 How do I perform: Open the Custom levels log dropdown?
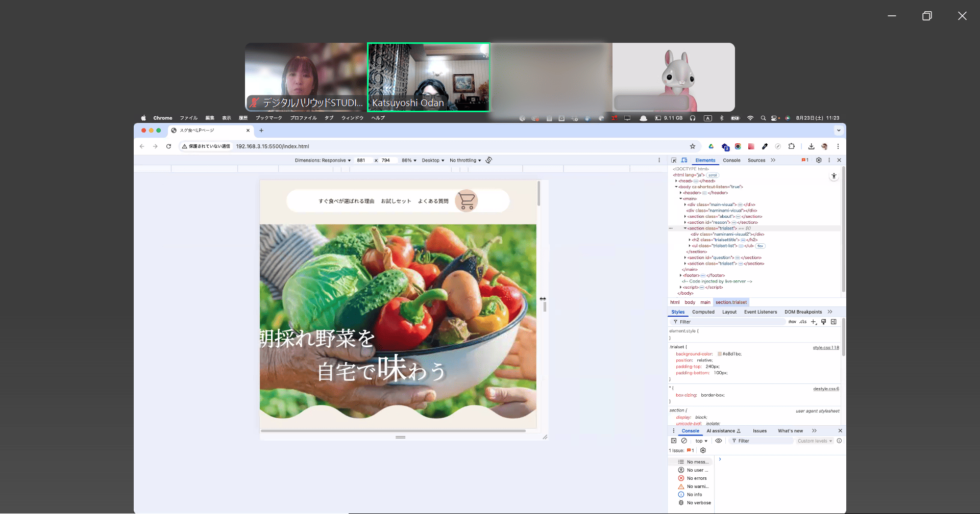[815, 441]
